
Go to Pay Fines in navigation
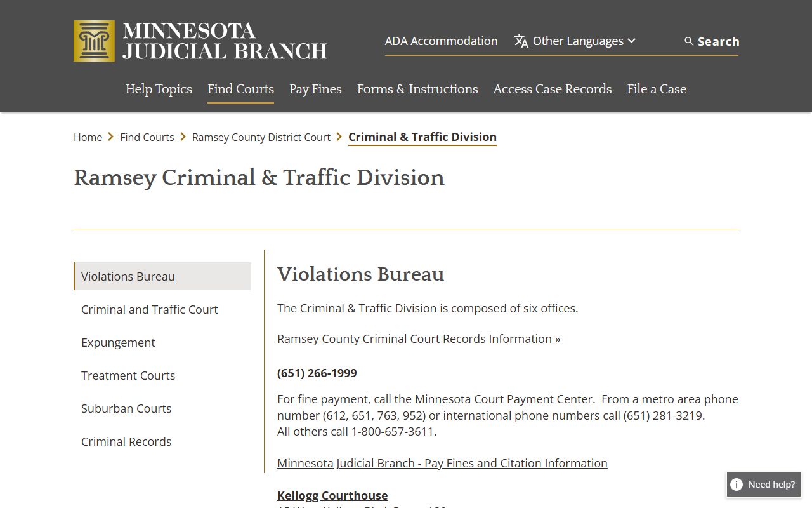pos(315,89)
